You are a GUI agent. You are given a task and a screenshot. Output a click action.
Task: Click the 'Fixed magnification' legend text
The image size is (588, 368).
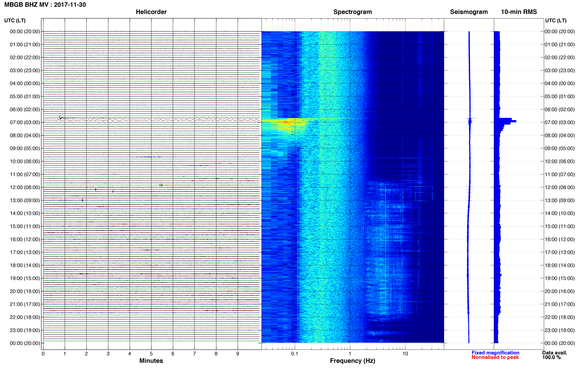pyautogui.click(x=495, y=353)
